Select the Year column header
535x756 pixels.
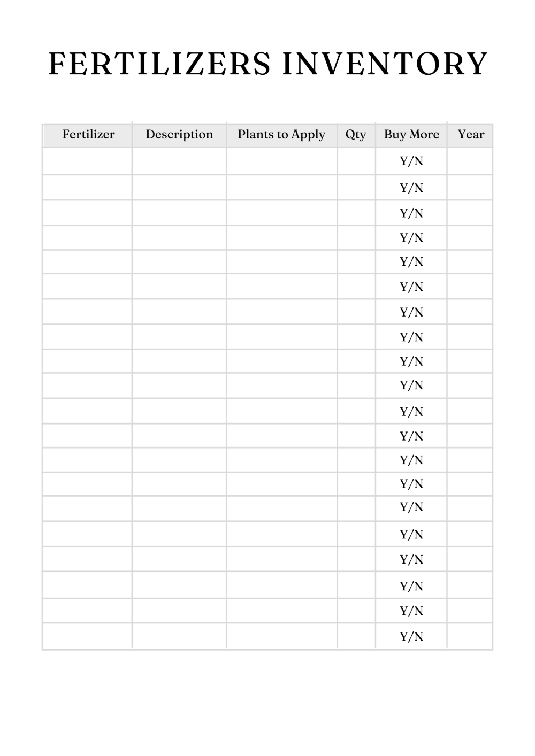click(x=471, y=134)
